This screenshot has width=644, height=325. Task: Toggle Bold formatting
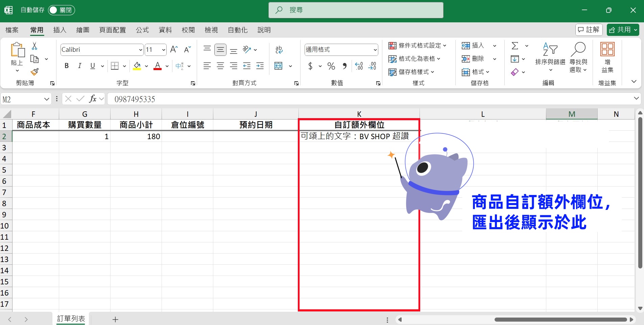[67, 66]
